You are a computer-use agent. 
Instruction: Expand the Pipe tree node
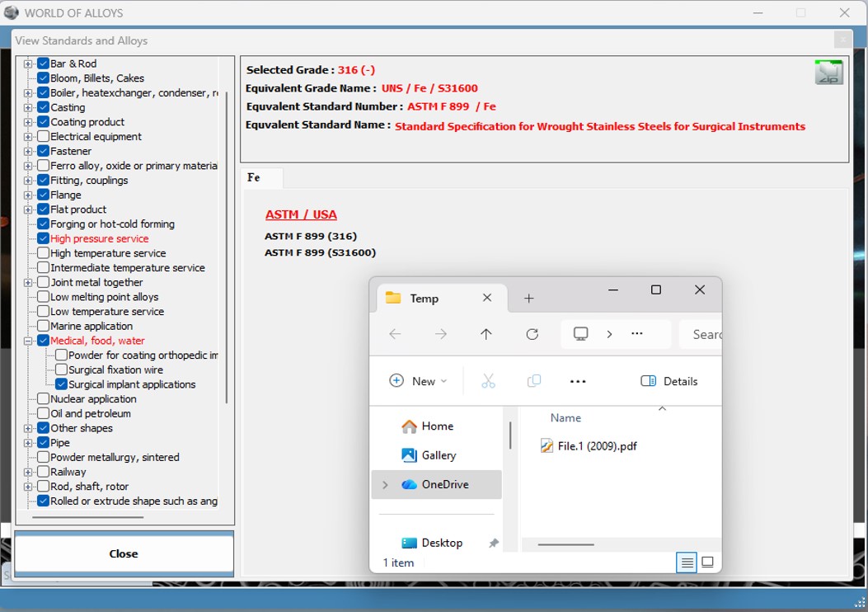[x=28, y=443]
